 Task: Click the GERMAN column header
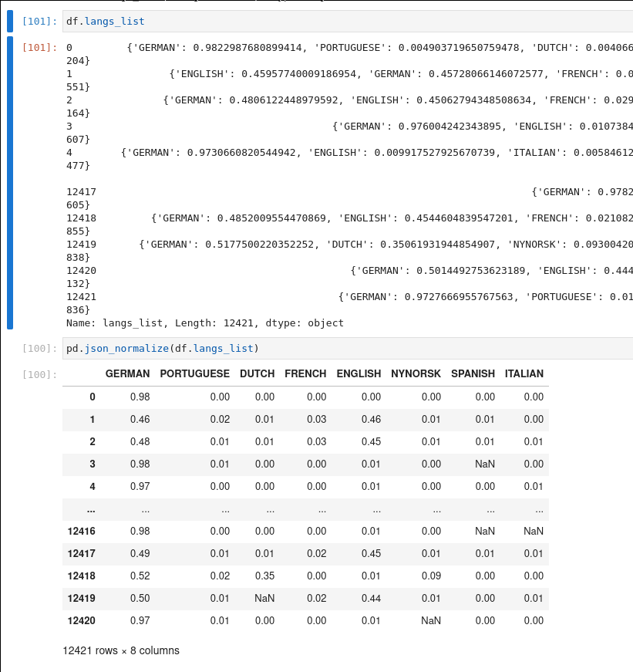point(127,374)
